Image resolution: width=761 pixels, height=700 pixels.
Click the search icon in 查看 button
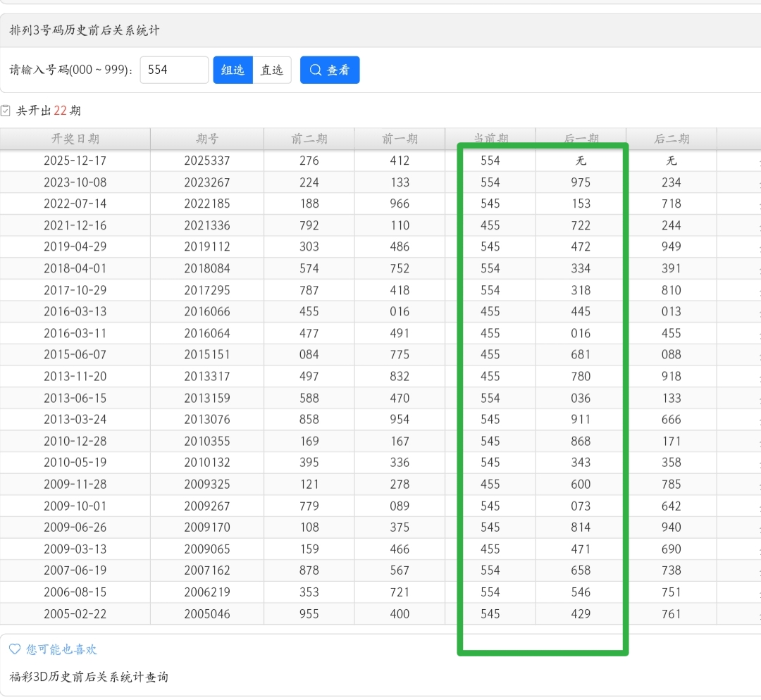coord(316,70)
